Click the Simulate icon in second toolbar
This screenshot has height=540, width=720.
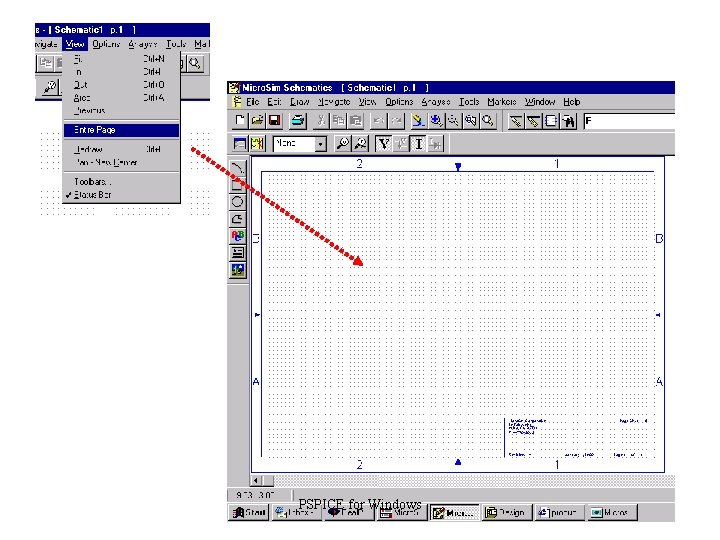[x=257, y=144]
